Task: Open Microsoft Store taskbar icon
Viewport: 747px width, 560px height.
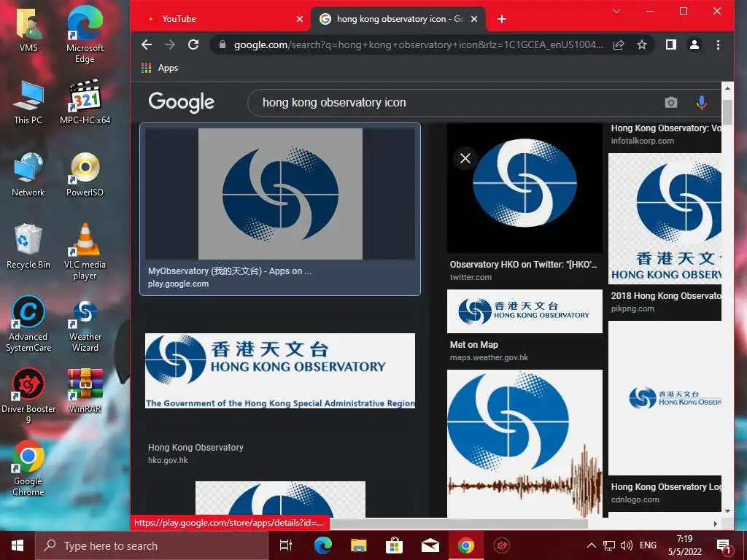Action: 394,545
